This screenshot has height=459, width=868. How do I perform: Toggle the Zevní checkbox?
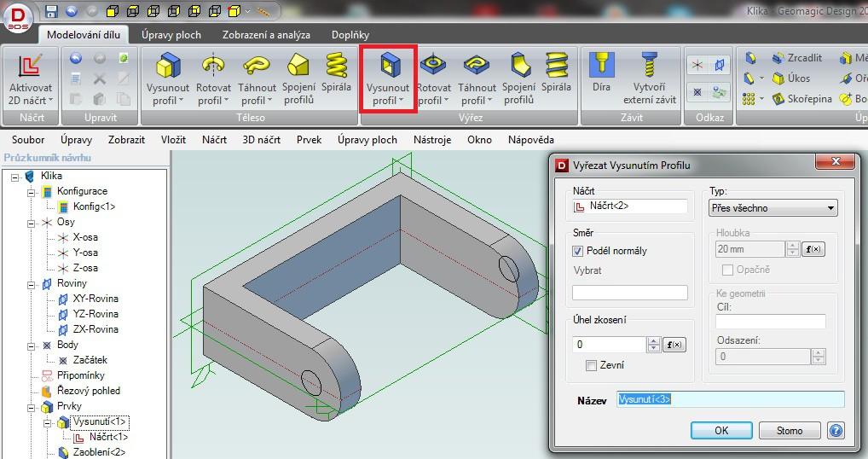(591, 365)
